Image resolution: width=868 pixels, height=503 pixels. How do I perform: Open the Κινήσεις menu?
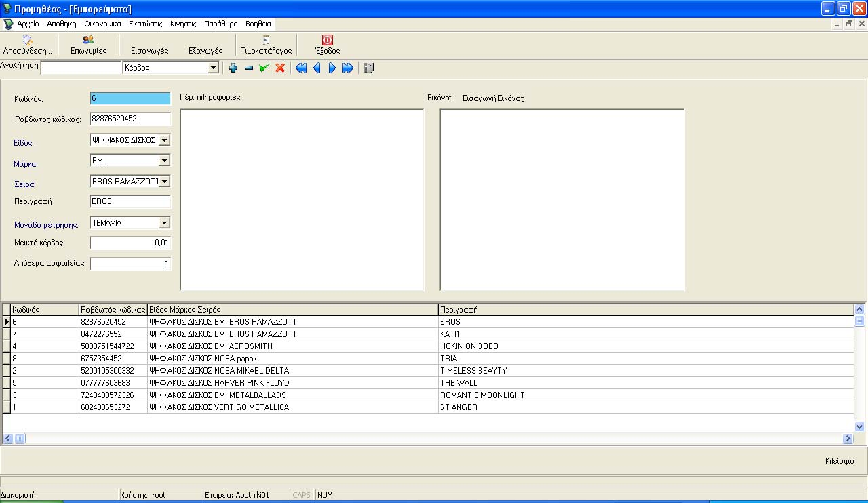(183, 24)
